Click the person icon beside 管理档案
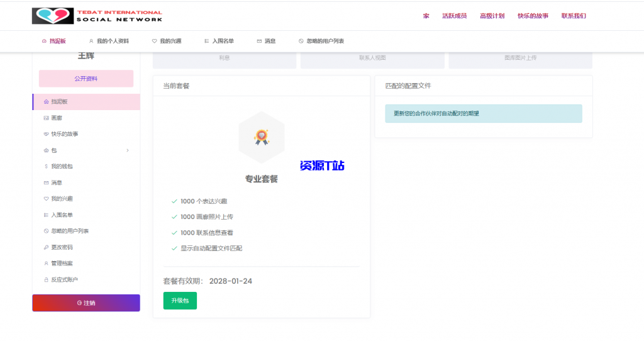 [x=46, y=264]
